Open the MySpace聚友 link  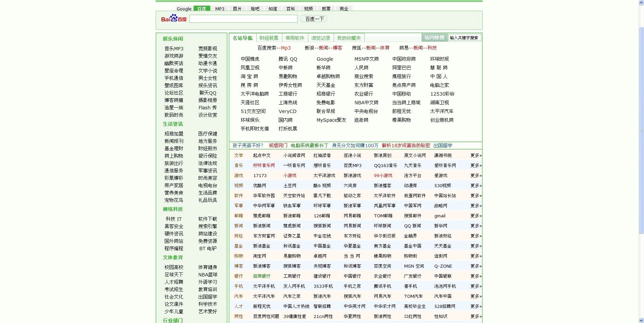331,120
